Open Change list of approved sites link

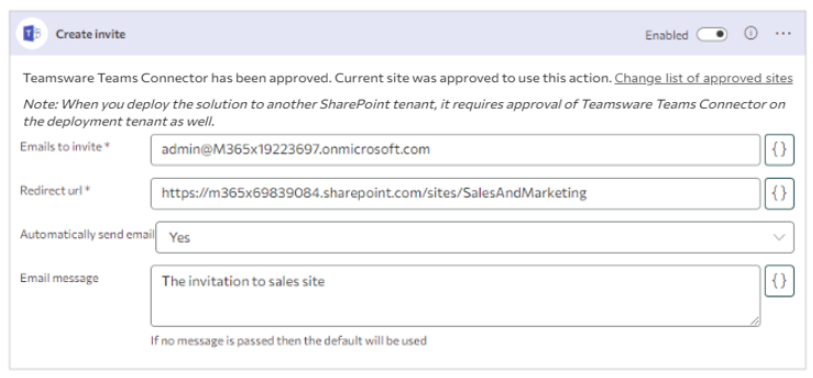704,78
